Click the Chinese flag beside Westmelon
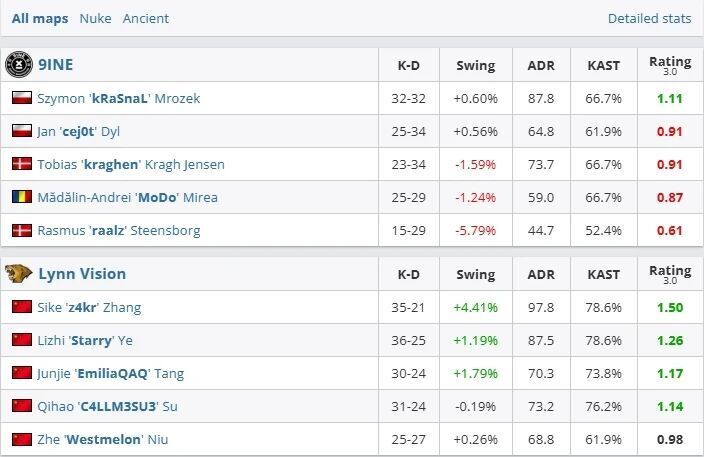The image size is (704, 457). [x=20, y=439]
